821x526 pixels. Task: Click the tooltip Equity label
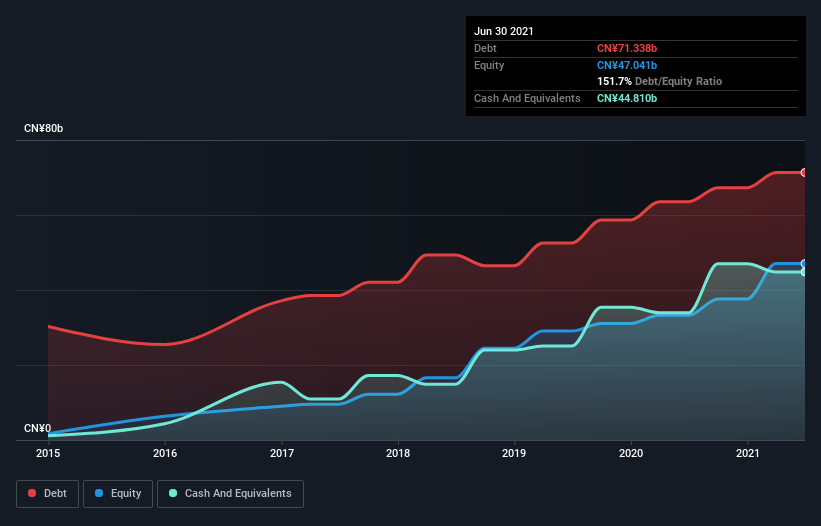coord(489,65)
